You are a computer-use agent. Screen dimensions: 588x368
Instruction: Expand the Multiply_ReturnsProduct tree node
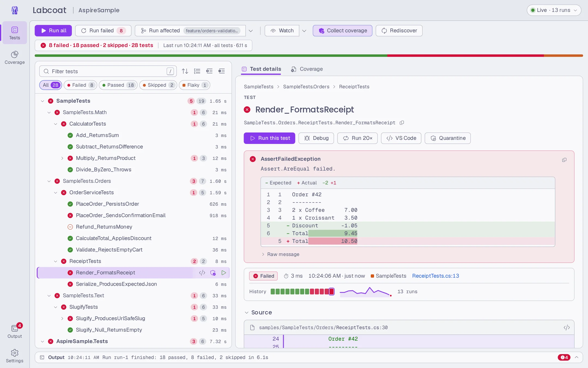[x=62, y=158]
